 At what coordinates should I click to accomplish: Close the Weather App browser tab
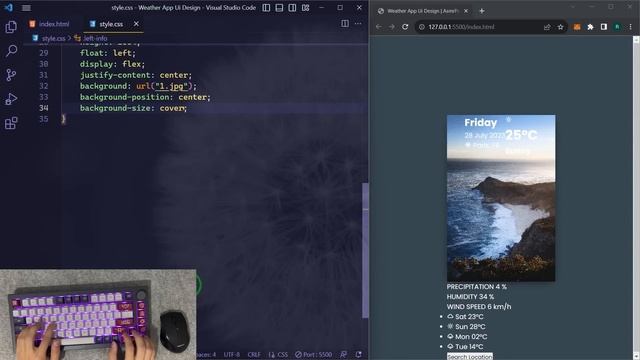pyautogui.click(x=466, y=11)
